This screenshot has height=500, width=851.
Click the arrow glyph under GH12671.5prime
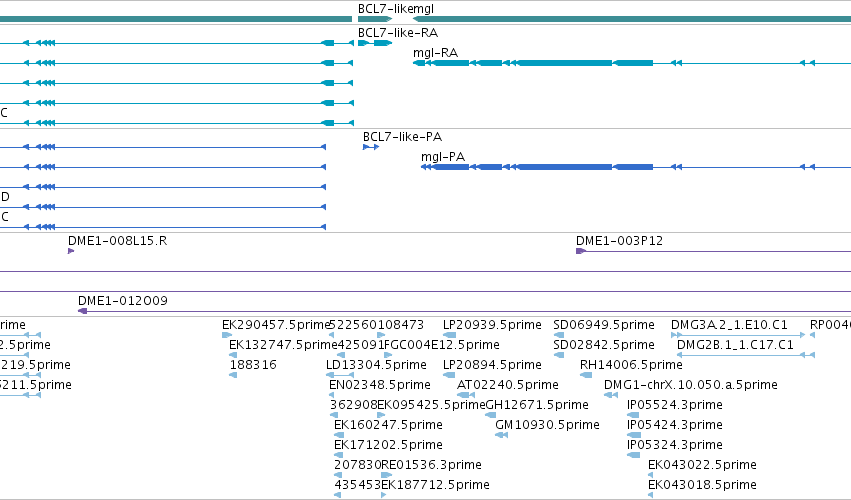pos(491,415)
